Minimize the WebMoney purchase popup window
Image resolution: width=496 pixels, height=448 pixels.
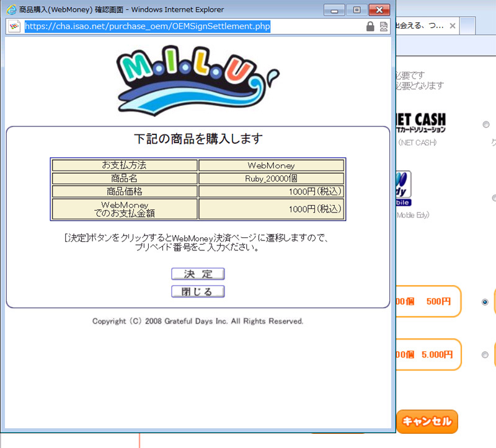(x=337, y=10)
